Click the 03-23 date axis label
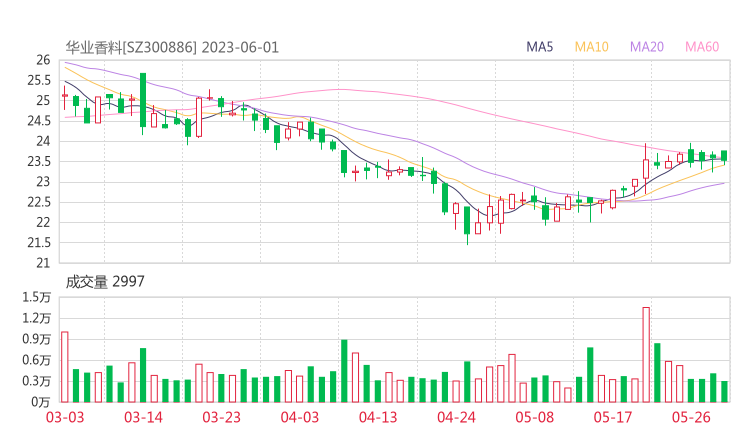This screenshot has width=740, height=440. [x=221, y=417]
